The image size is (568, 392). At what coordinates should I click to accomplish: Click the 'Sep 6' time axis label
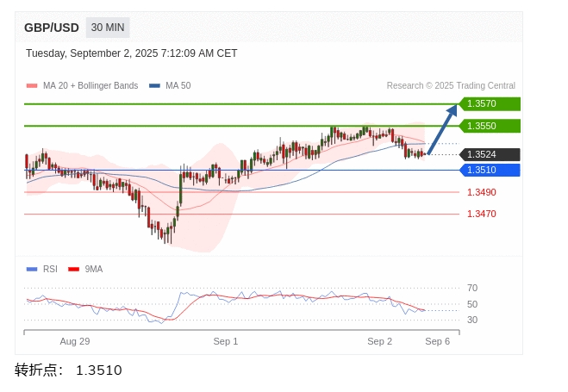[438, 341]
